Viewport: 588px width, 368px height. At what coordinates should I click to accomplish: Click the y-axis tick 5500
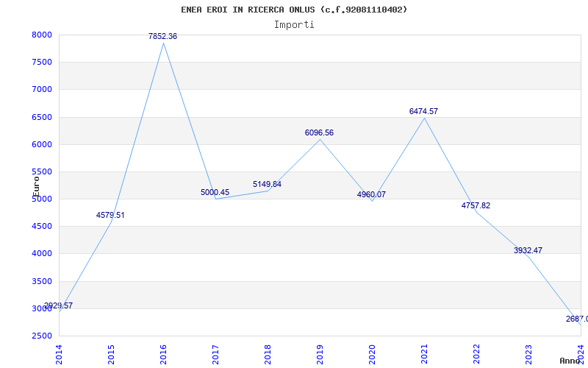(x=42, y=172)
